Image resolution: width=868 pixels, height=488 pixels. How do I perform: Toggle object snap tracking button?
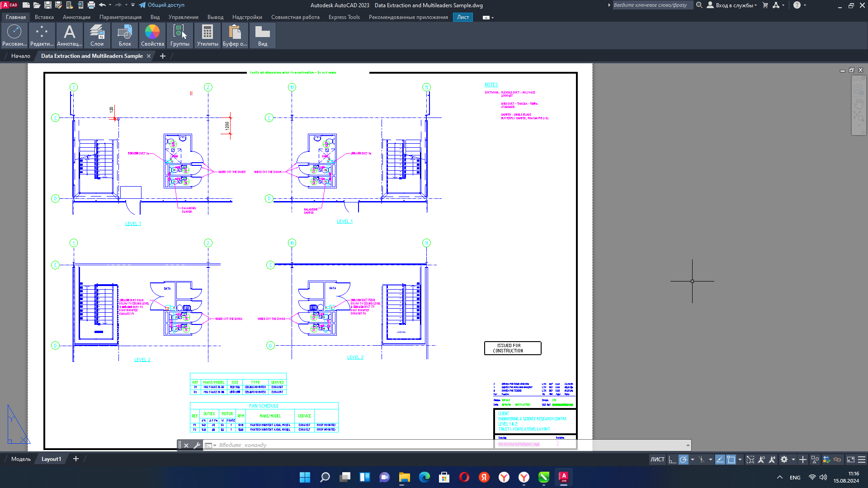(720, 460)
